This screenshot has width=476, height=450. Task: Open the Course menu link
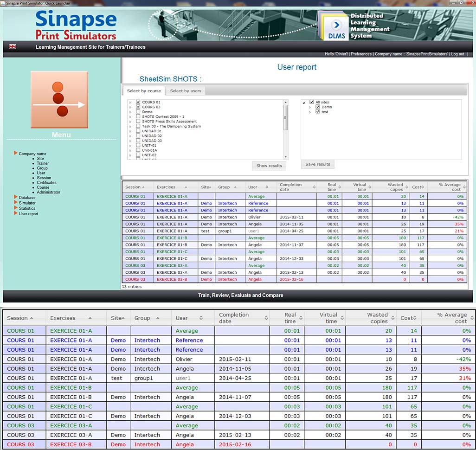pos(43,187)
